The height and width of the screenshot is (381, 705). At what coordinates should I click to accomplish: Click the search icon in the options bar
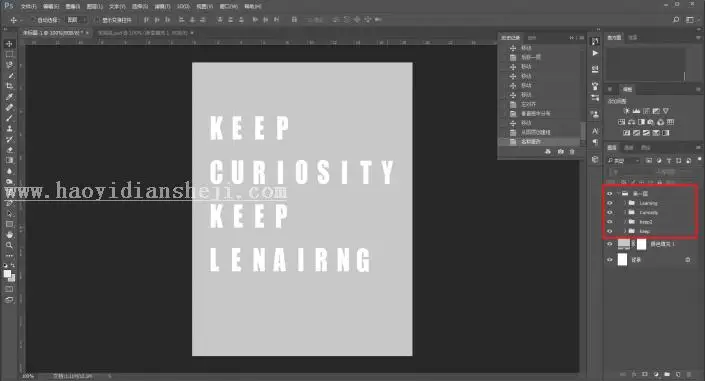coord(676,20)
